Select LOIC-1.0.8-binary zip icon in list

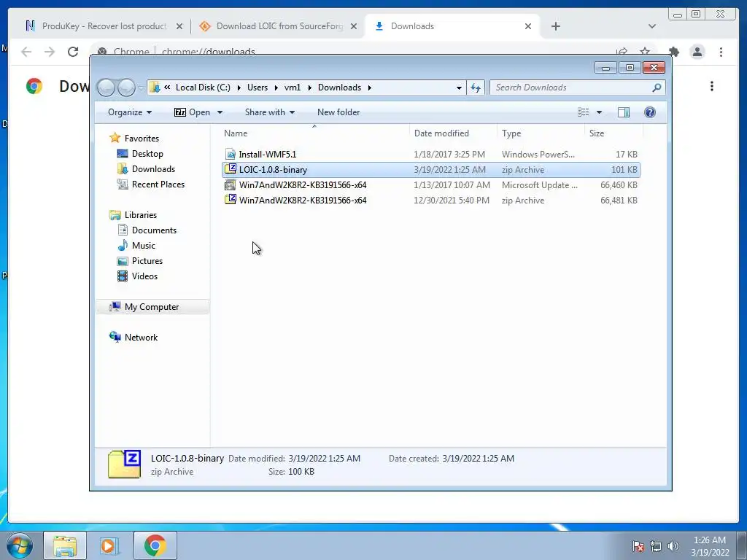[x=231, y=169]
